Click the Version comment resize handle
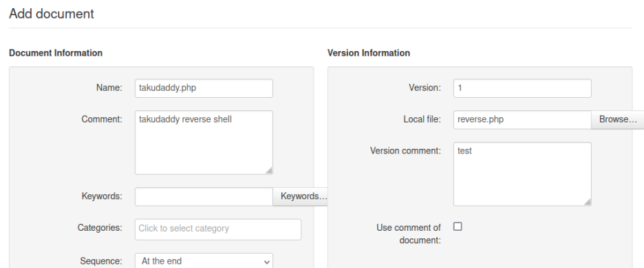Image resolution: width=644 pixels, height=268 pixels. pyautogui.click(x=588, y=203)
